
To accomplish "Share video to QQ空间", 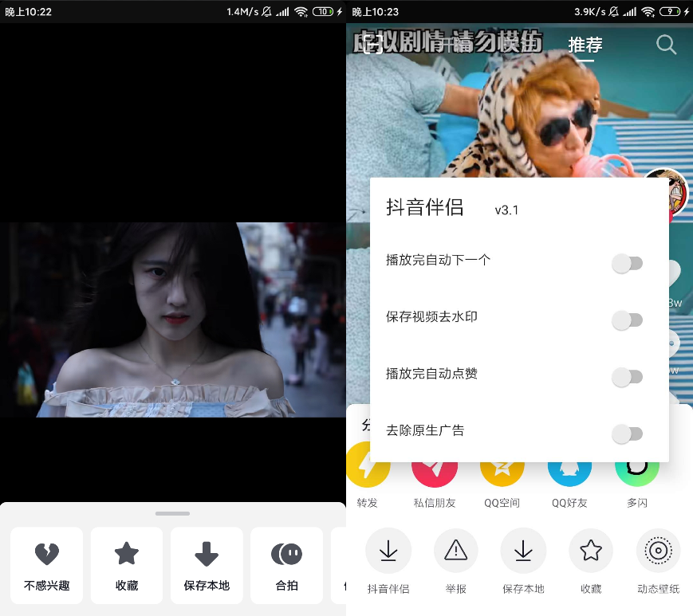I will pos(502,470).
